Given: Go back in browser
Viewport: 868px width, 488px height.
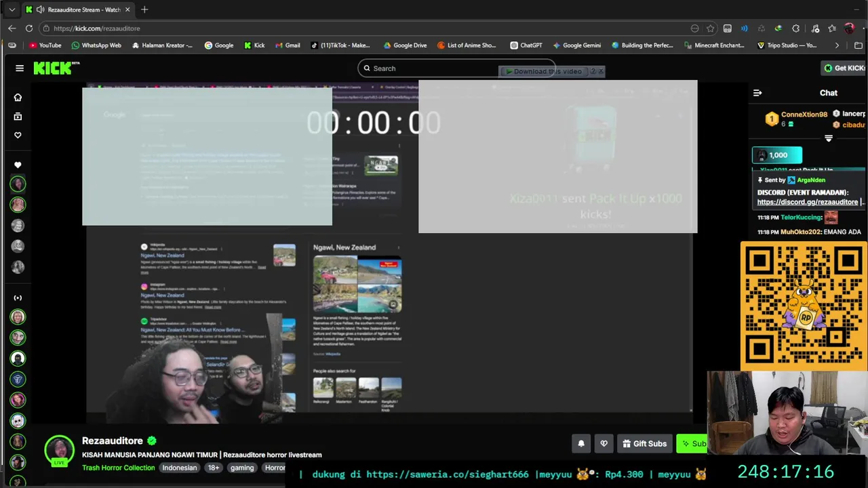Looking at the screenshot, I should pyautogui.click(x=12, y=28).
